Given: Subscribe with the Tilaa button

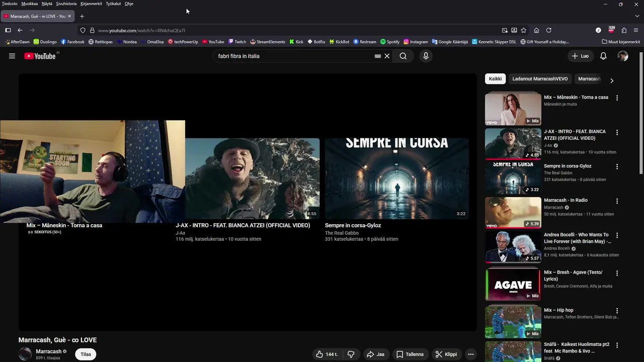Looking at the screenshot, I should (86, 354).
